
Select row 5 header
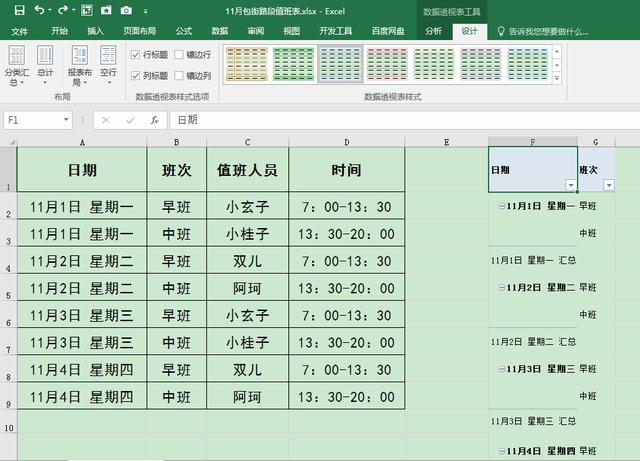click(x=9, y=288)
